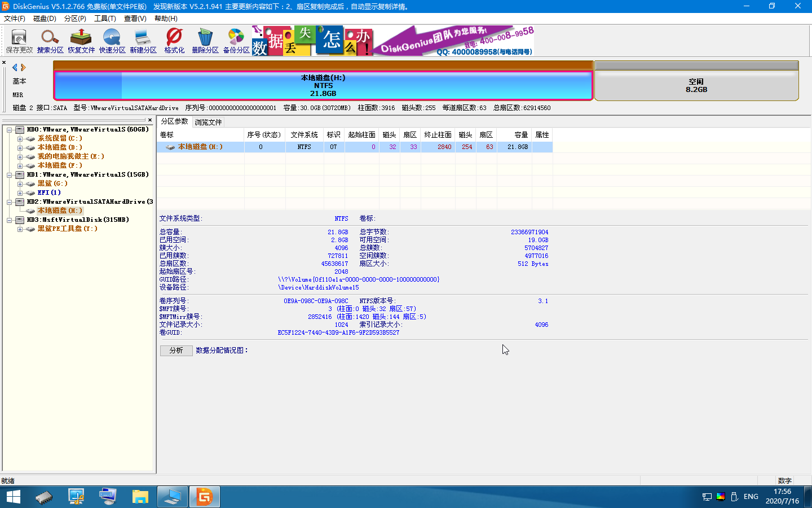Click the DiskGenius taskbar icon

pyautogui.click(x=204, y=497)
